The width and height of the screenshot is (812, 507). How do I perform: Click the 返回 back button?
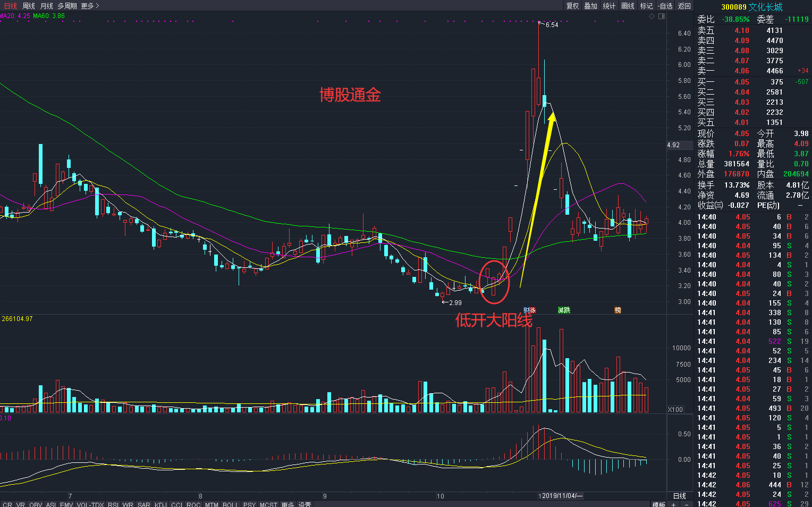[x=684, y=6]
